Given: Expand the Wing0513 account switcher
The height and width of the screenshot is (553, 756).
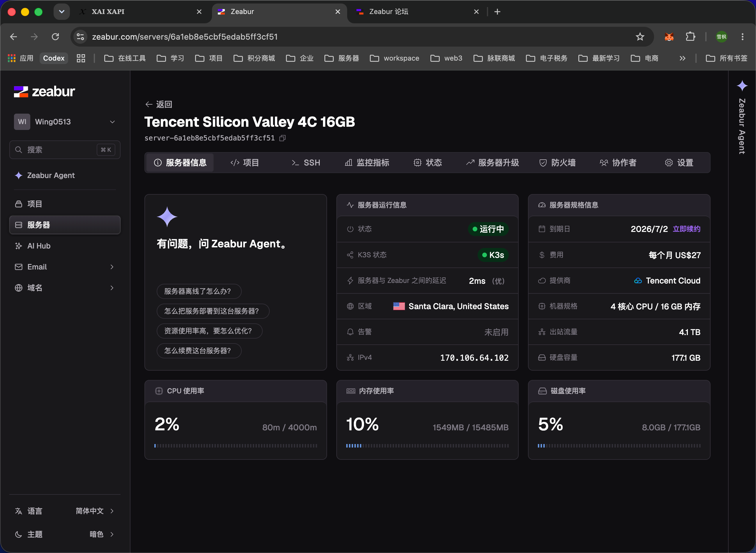Looking at the screenshot, I should click(65, 122).
